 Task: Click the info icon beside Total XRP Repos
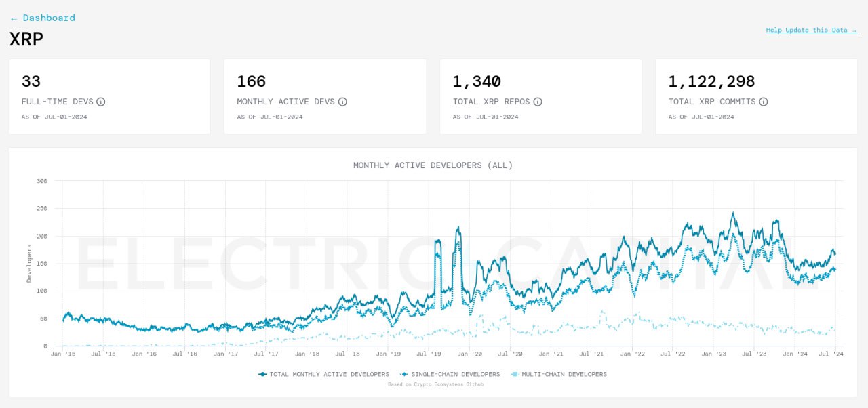coord(537,102)
